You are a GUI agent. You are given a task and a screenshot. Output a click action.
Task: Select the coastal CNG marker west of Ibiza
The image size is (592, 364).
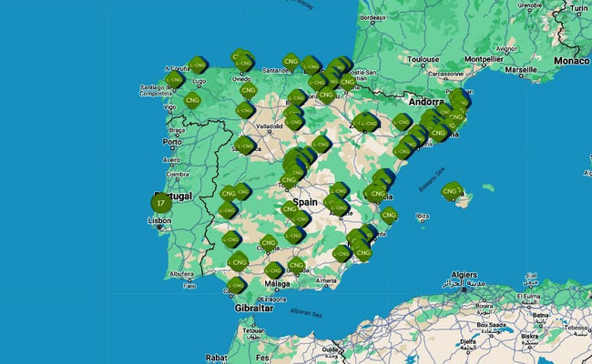[389, 216]
